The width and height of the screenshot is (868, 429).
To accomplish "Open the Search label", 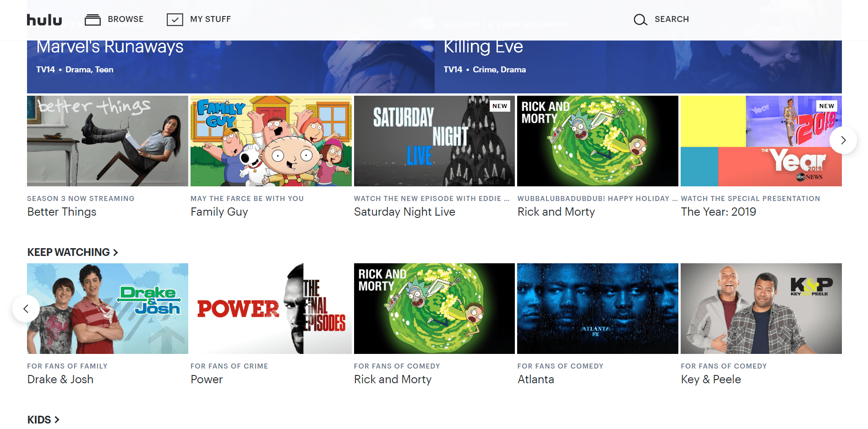I will [x=671, y=19].
